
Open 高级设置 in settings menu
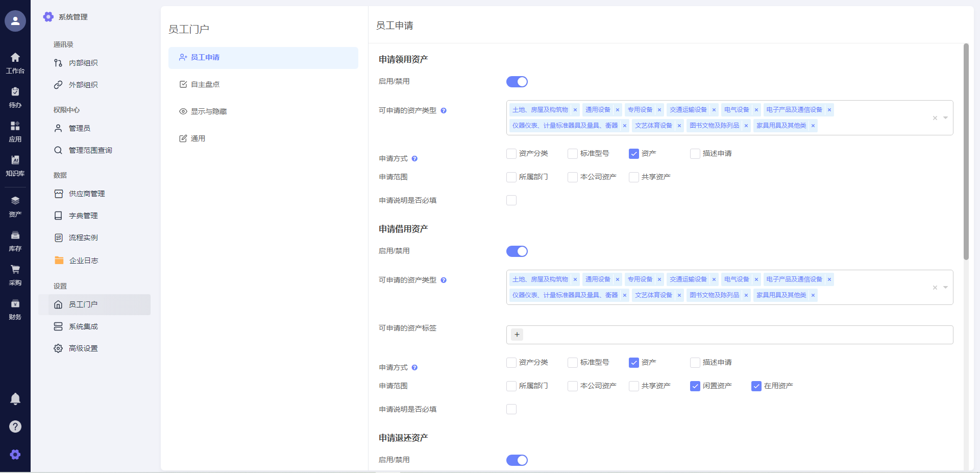(83, 348)
